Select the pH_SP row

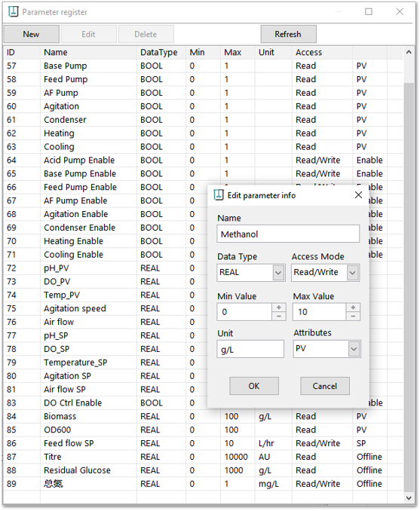106,335
